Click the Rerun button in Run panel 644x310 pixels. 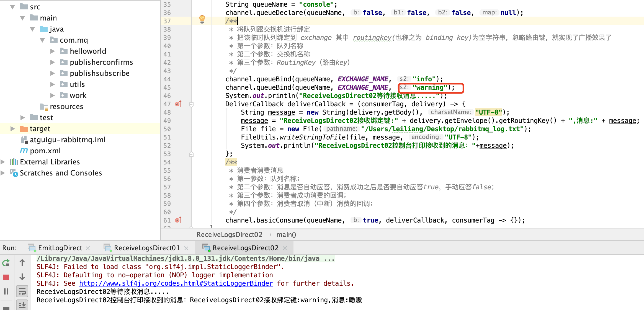pos(6,263)
